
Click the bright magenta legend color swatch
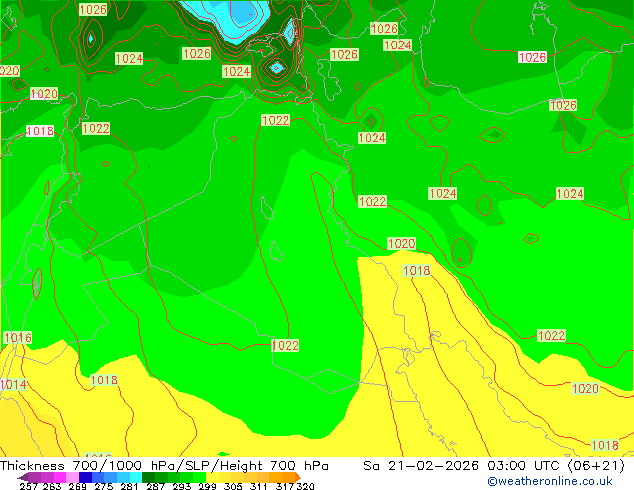coord(60,477)
